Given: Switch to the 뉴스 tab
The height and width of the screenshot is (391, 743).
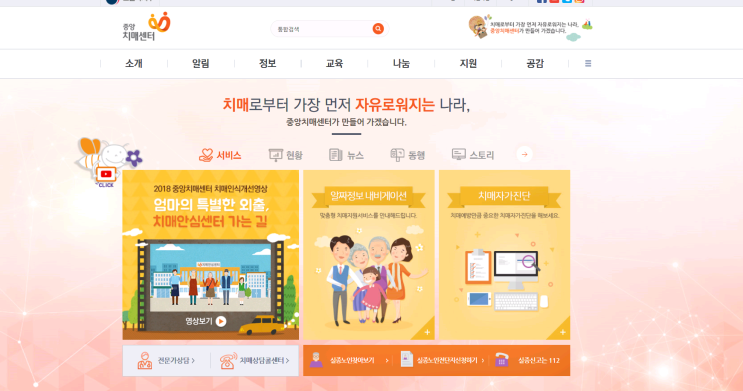Looking at the screenshot, I should (x=346, y=155).
